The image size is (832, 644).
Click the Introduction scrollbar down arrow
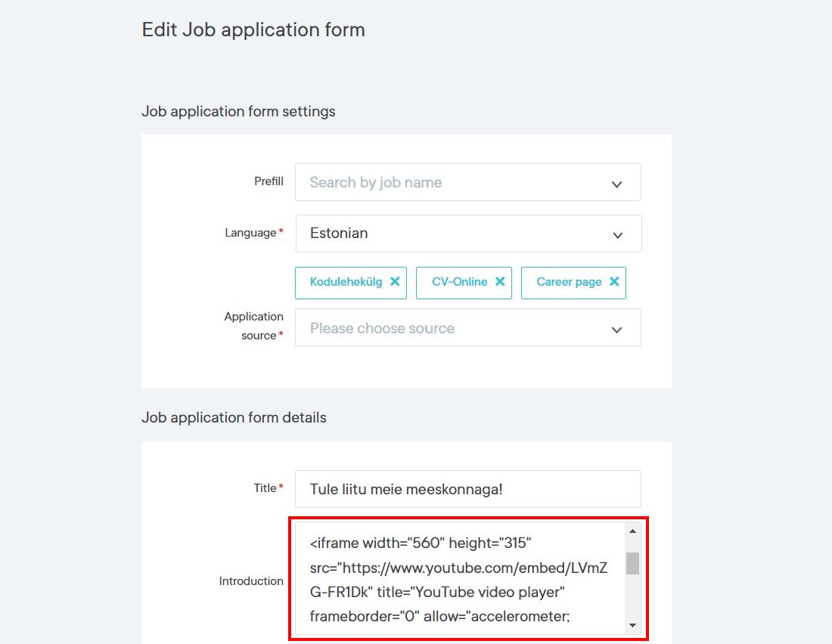tap(632, 625)
